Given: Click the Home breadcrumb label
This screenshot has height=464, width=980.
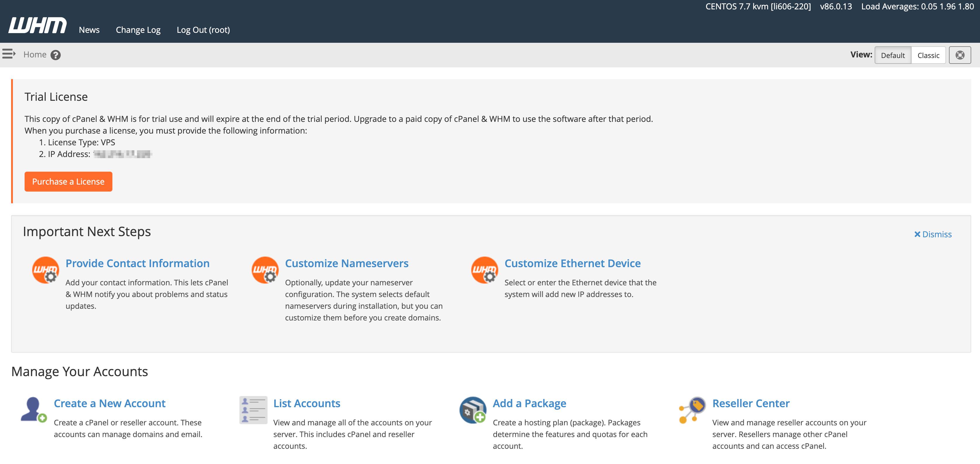Looking at the screenshot, I should tap(35, 54).
